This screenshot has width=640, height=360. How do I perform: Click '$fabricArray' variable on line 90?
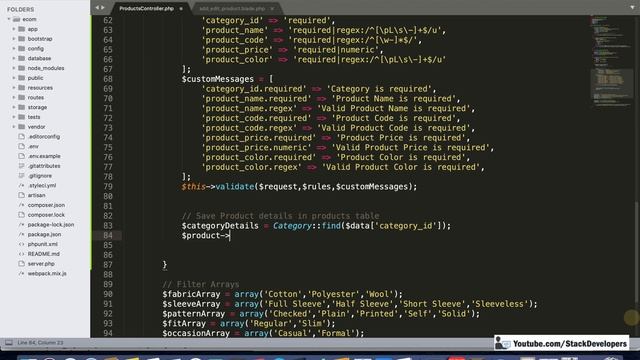pos(191,294)
